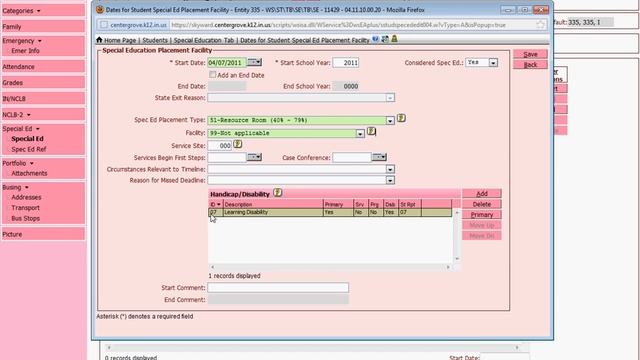Check the Add an End Date box
Screen dimensions: 640x360
[x=212, y=75]
